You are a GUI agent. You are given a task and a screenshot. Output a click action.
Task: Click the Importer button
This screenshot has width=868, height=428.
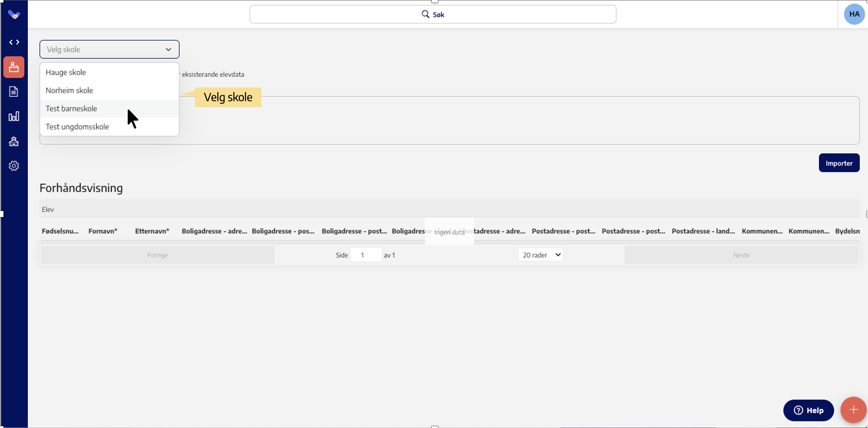(839, 163)
